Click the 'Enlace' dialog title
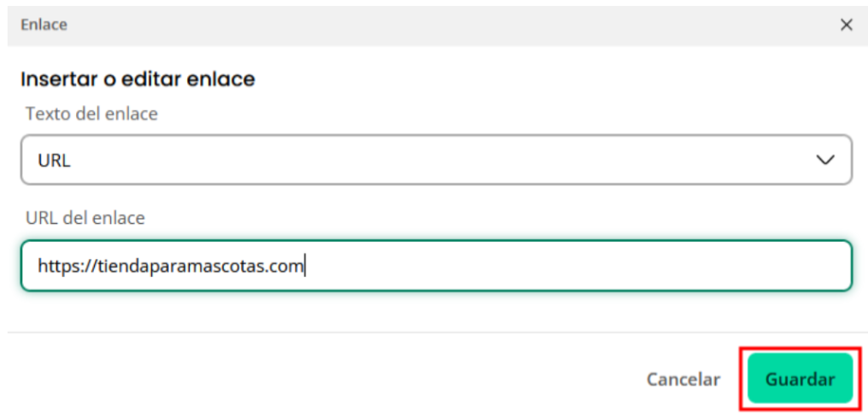The width and height of the screenshot is (868, 418). click(44, 25)
